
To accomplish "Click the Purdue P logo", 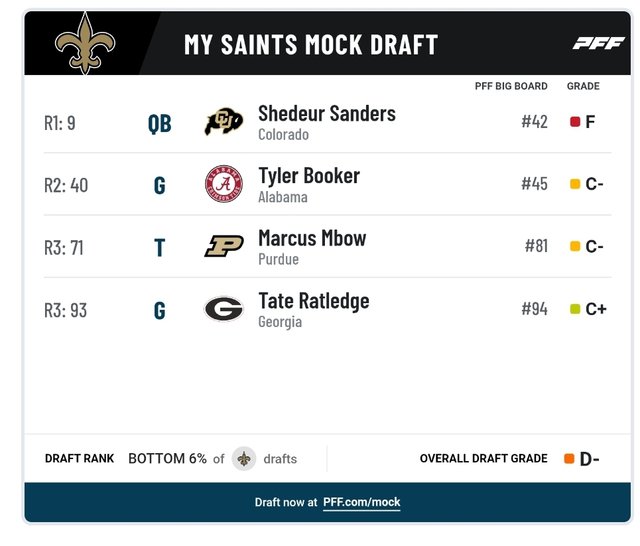I will click(224, 246).
